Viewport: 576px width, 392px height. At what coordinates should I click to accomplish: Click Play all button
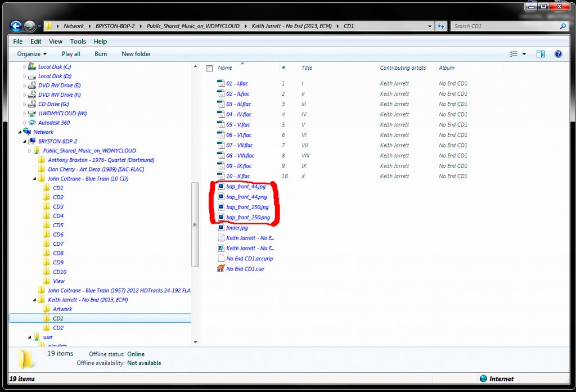click(71, 54)
